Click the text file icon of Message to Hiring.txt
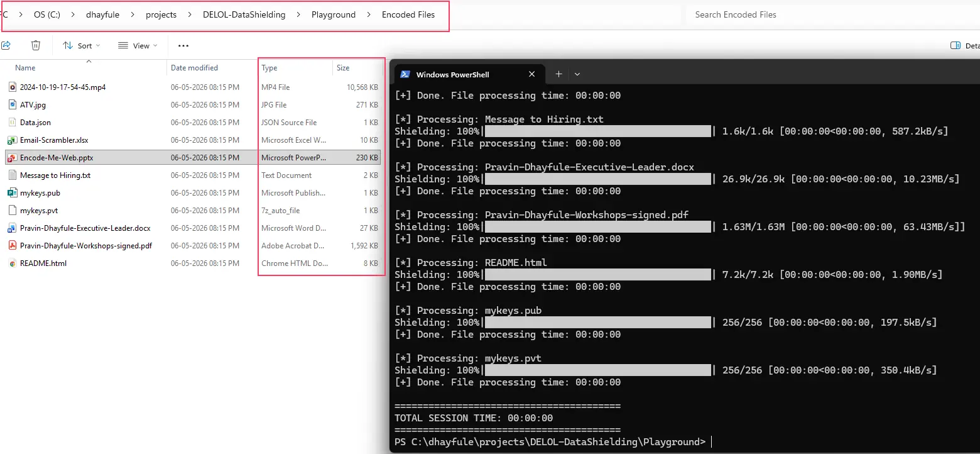The width and height of the screenshot is (980, 454). [x=12, y=175]
